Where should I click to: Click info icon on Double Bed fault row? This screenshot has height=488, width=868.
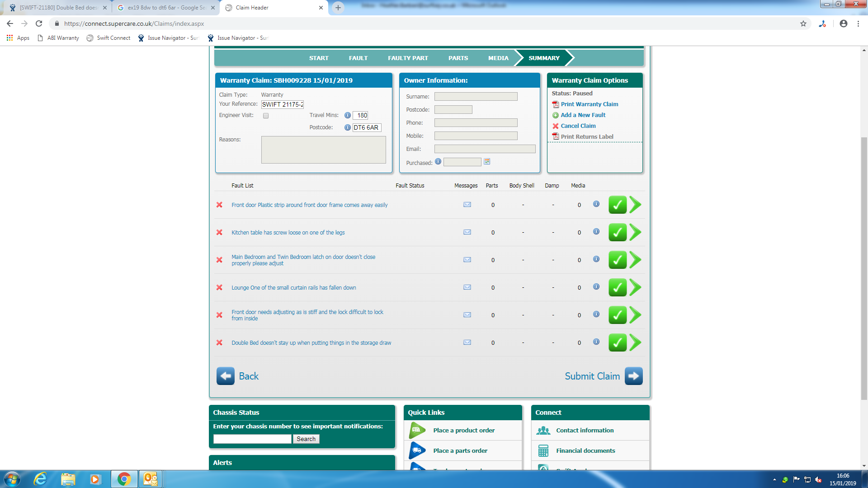click(596, 342)
